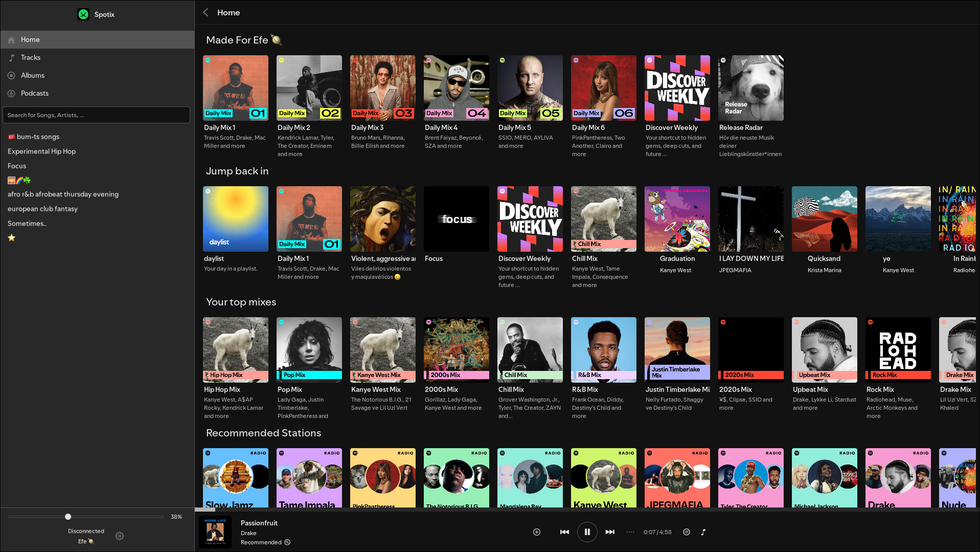Click the disc icon beside Albums

(x=11, y=76)
